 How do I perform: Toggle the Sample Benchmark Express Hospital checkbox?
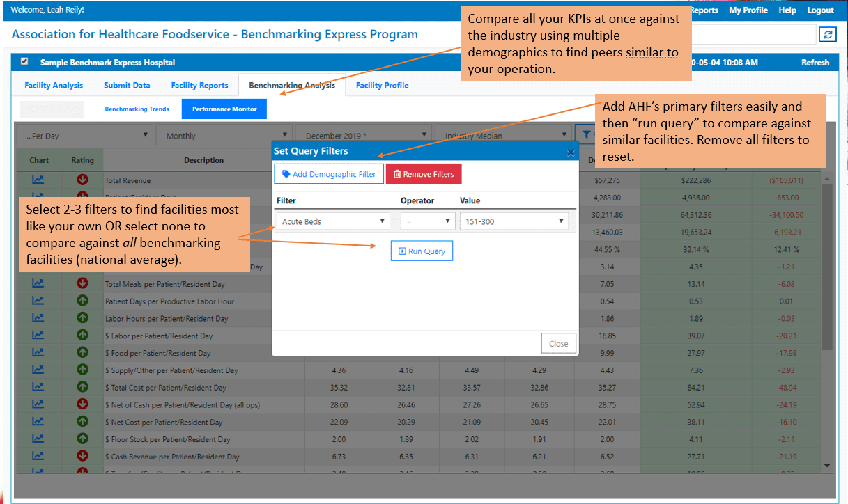coord(25,62)
